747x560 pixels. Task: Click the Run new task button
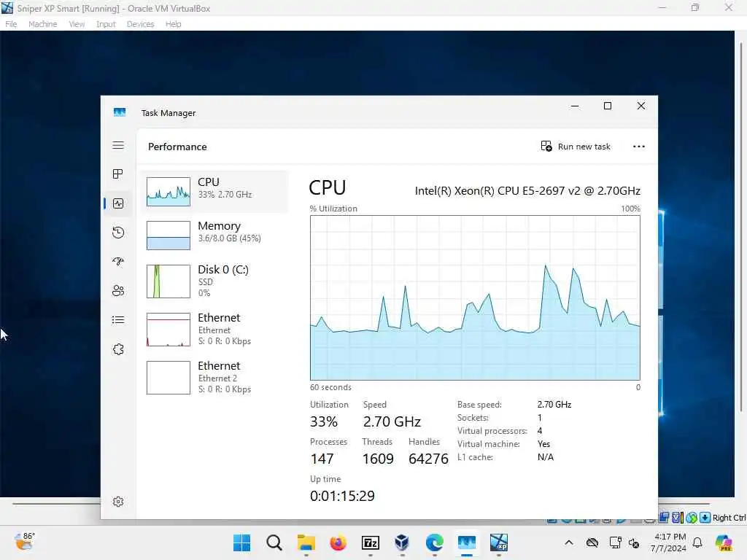tap(576, 146)
